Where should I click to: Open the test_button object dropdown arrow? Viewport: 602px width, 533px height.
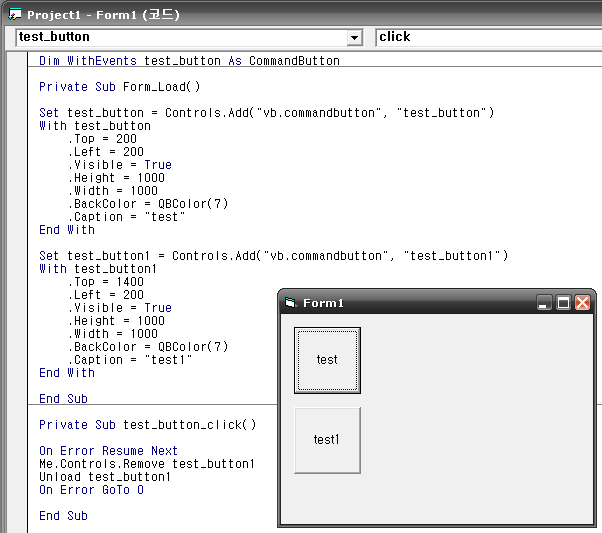coord(354,38)
